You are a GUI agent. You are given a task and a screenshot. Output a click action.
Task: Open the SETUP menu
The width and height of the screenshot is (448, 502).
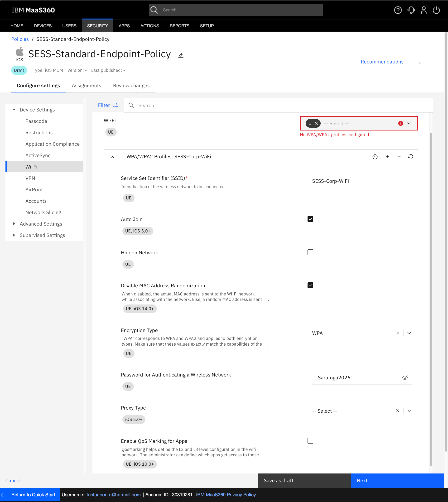[207, 26]
